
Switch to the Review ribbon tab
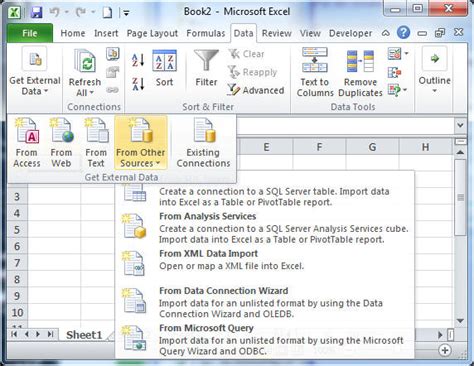[276, 33]
